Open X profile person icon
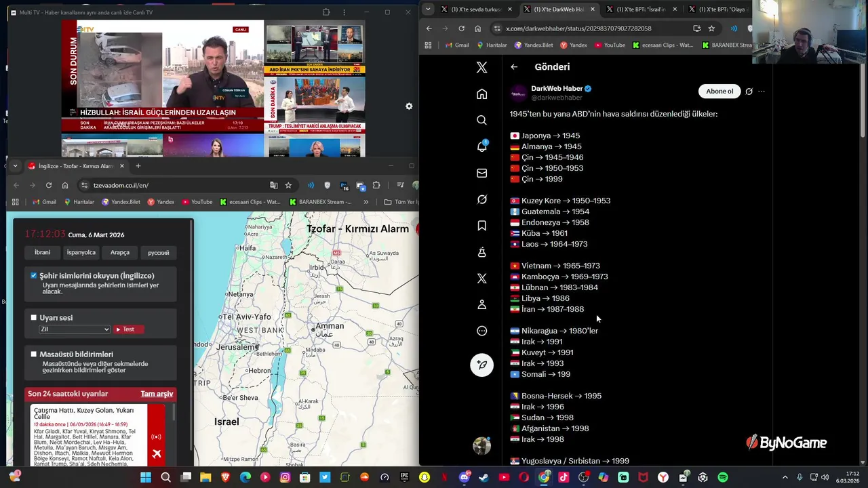The width and height of the screenshot is (868, 488). (481, 305)
